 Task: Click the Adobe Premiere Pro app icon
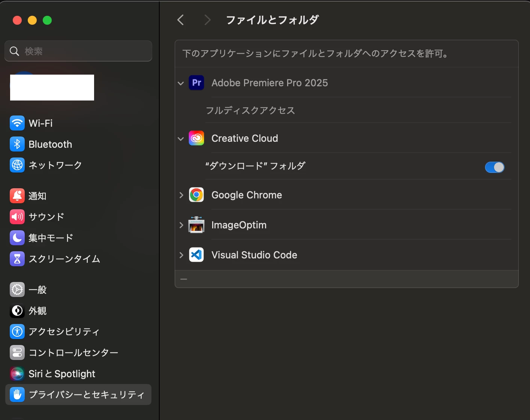[x=196, y=82]
